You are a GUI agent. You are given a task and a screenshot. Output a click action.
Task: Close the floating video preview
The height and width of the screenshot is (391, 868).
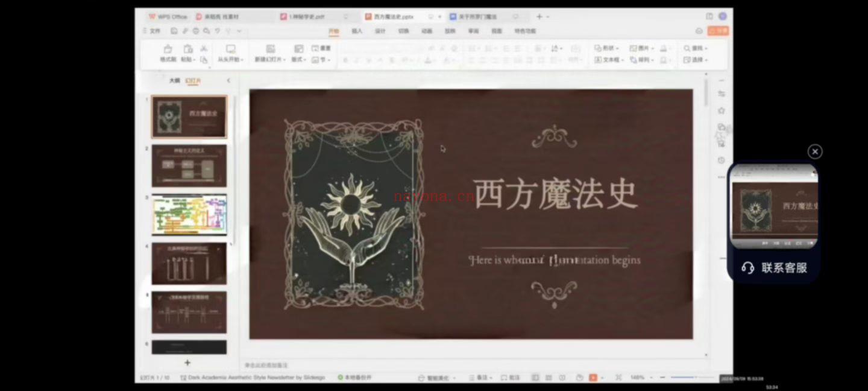(815, 151)
